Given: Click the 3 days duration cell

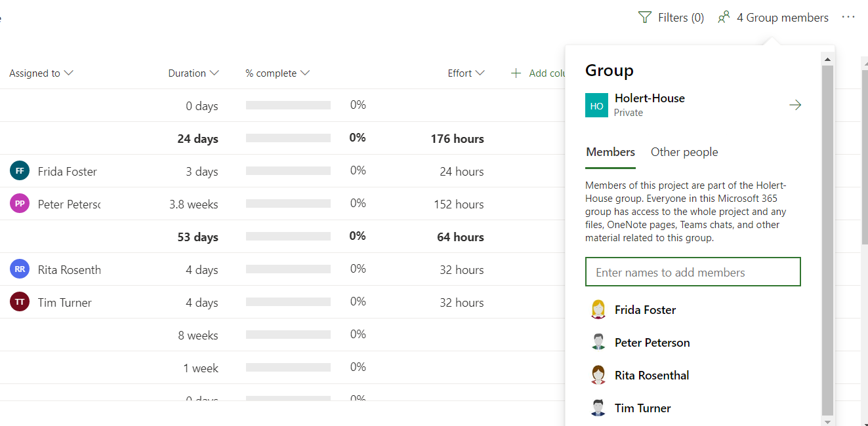Looking at the screenshot, I should click(202, 172).
